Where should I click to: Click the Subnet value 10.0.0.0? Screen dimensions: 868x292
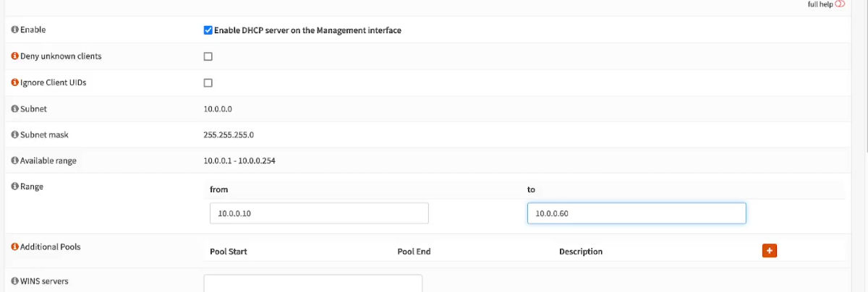coord(218,109)
